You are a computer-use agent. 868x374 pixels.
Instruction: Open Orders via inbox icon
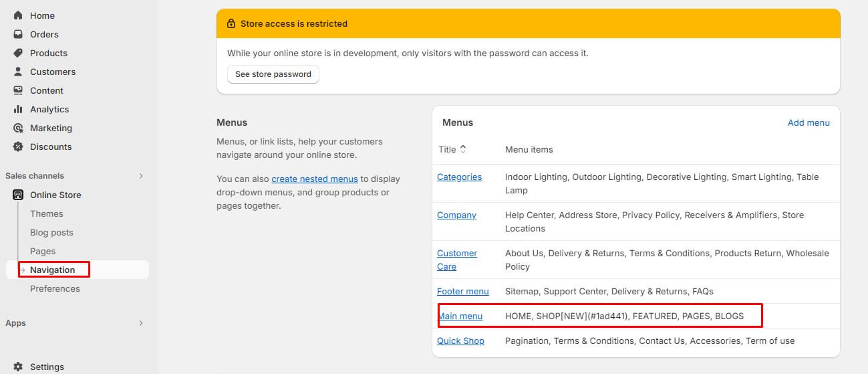pyautogui.click(x=18, y=34)
